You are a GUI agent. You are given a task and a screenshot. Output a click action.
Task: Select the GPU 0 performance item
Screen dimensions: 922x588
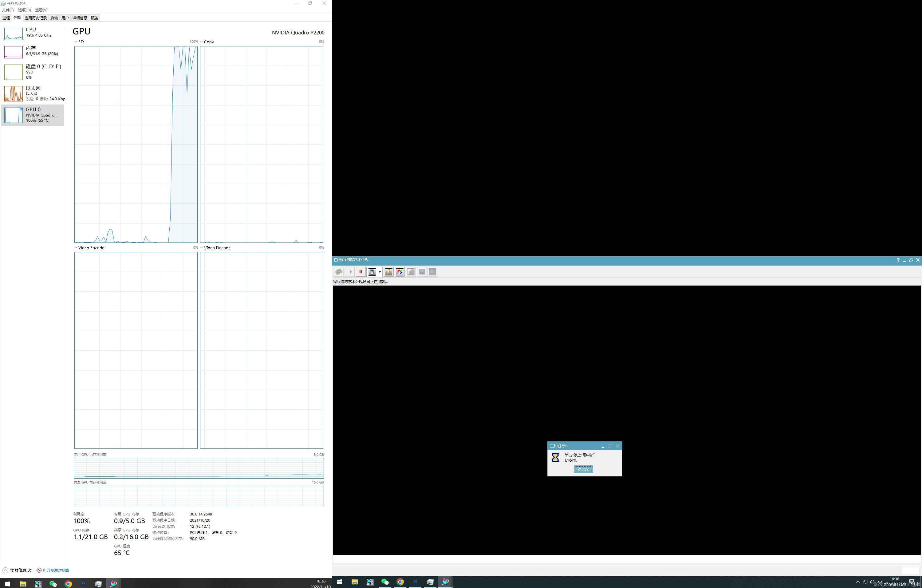(33, 115)
